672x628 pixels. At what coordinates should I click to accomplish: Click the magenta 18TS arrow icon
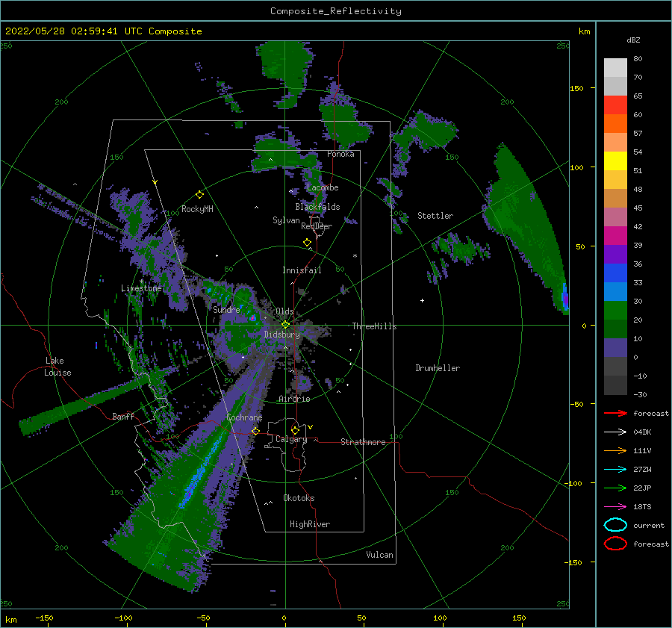615,507
